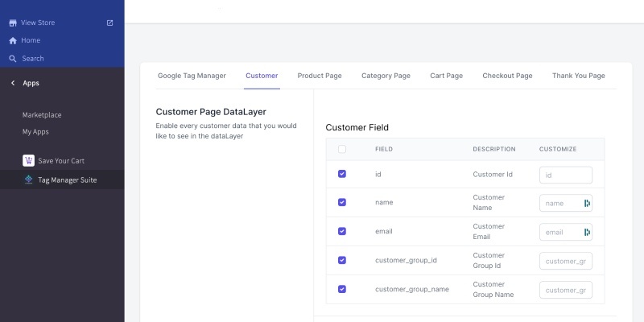
Task: Click the Save Your Cart app icon
Action: click(x=28, y=160)
